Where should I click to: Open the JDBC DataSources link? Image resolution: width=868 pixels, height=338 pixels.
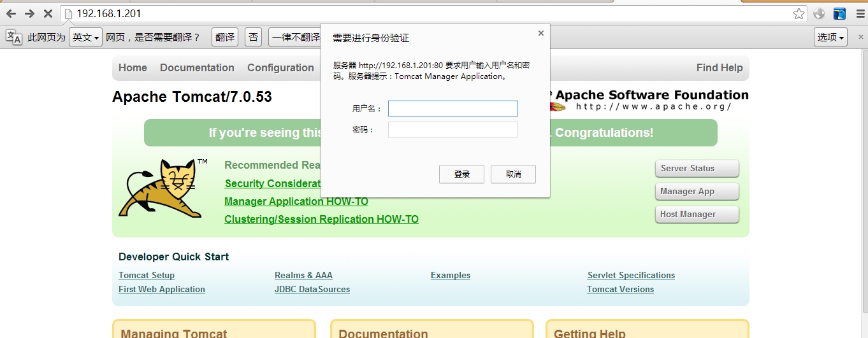click(x=312, y=290)
